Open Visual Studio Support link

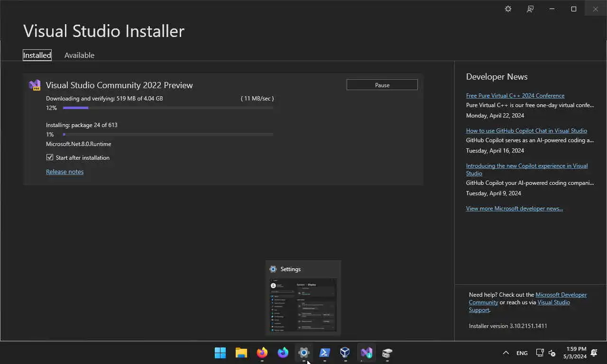(519, 306)
